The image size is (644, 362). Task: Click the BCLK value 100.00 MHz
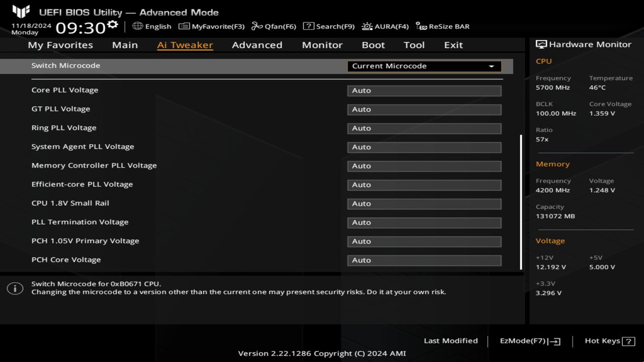pos(556,114)
